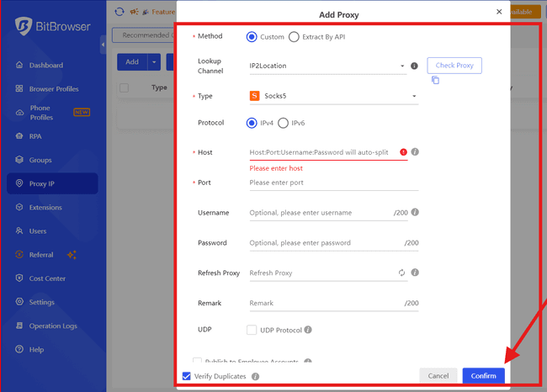Close the Add Proxy dialog
This screenshot has height=392, width=547.
click(x=499, y=12)
